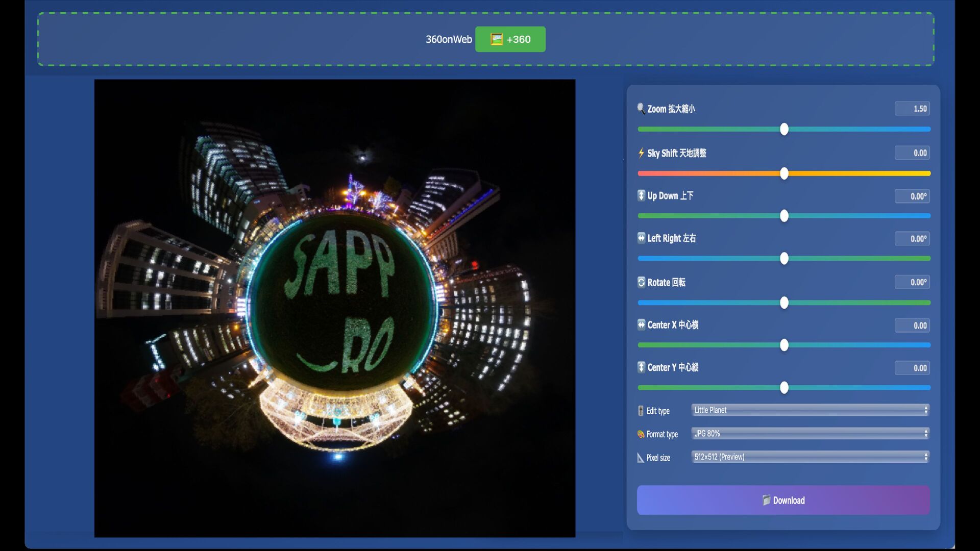
Task: Click the Zoom magnifier icon
Action: [x=641, y=109]
